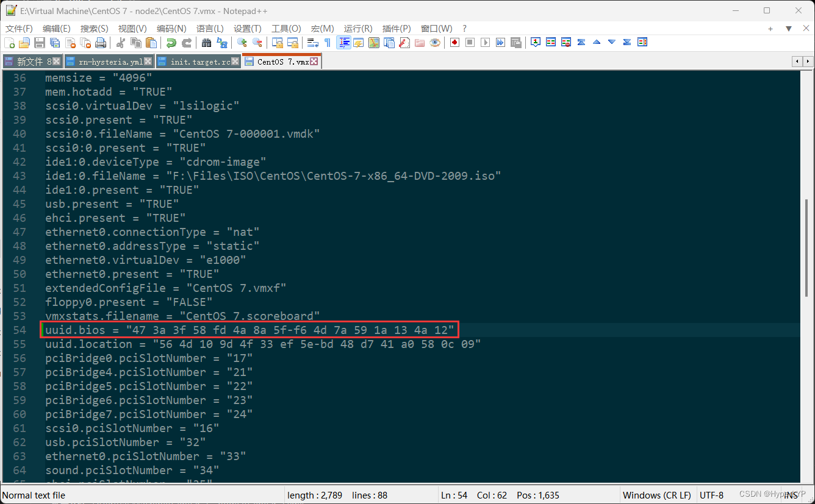Create a new file
This screenshot has width=815, height=504.
10,42
